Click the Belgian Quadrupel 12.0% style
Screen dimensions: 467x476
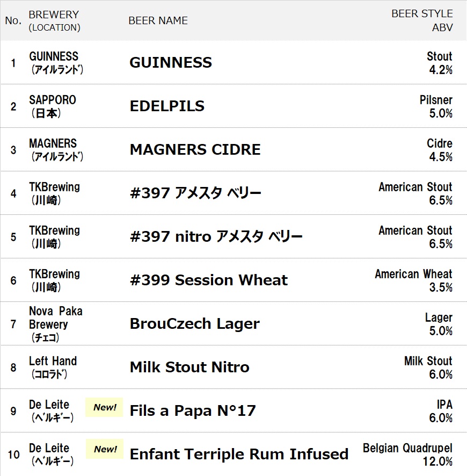[407, 455]
